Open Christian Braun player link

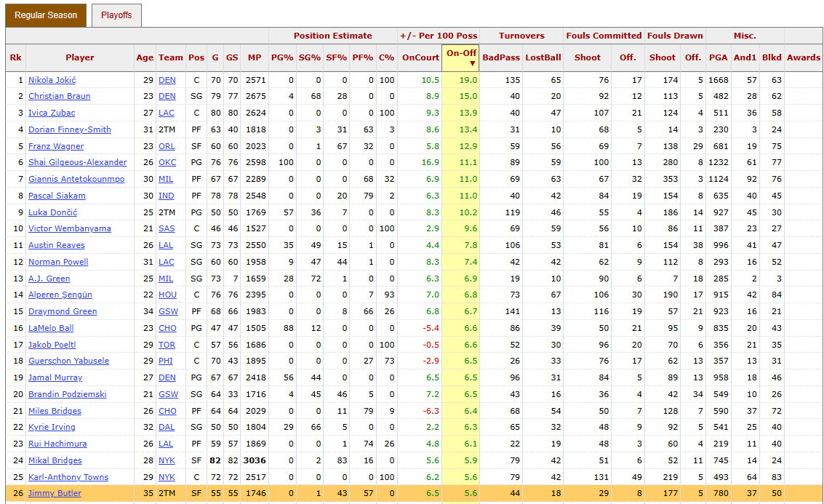tap(60, 96)
